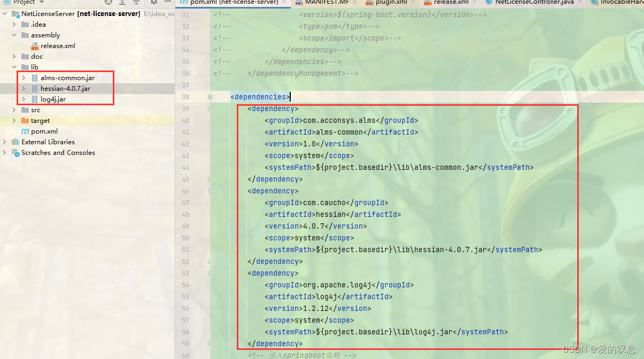Click the Scroll from Source target icon
The width and height of the screenshot is (644, 359).
108,3
